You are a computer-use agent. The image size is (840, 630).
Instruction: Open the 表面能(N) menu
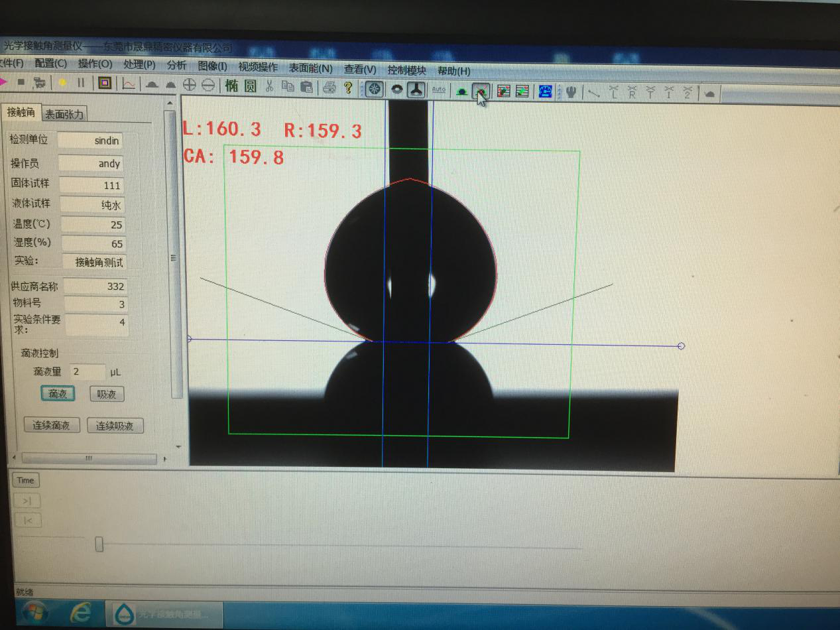pyautogui.click(x=310, y=68)
